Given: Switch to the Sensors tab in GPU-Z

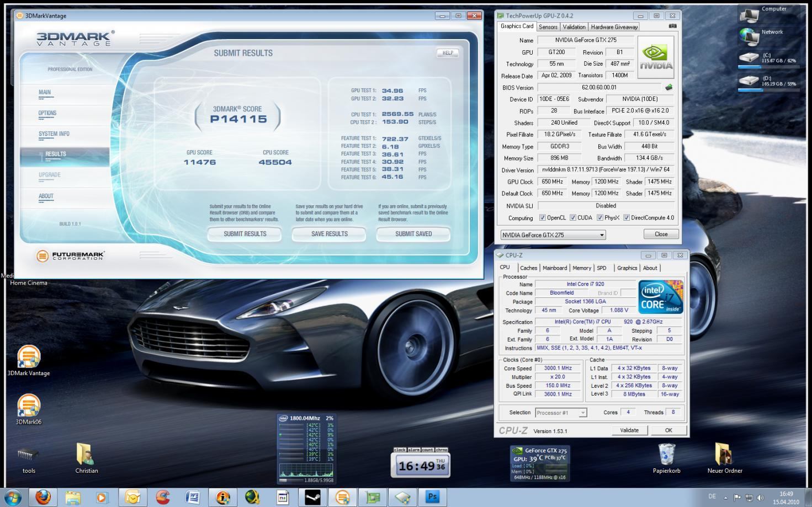Looking at the screenshot, I should point(548,26).
